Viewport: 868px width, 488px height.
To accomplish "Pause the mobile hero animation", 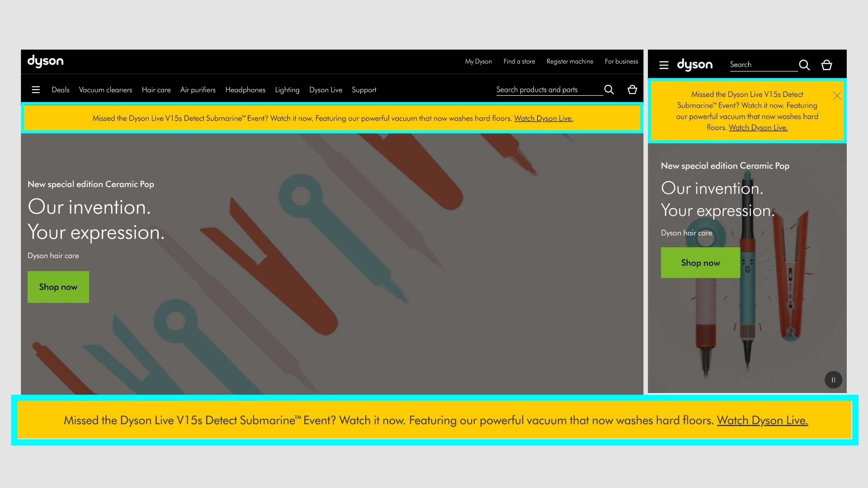I will pos(833,380).
